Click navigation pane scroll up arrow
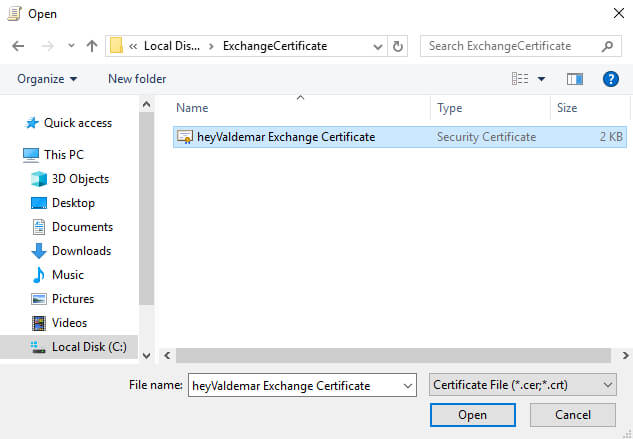The height and width of the screenshot is (439, 633). (x=147, y=105)
